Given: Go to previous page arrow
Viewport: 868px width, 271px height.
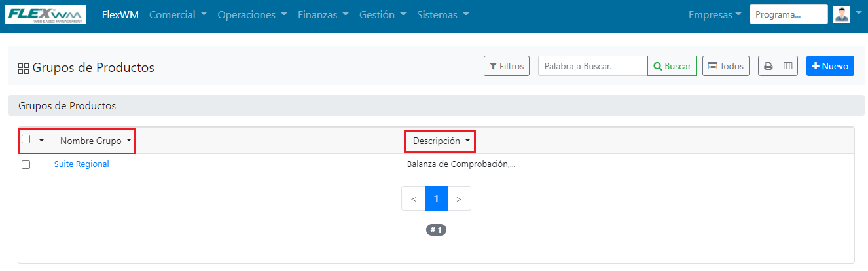Looking at the screenshot, I should click(x=413, y=198).
